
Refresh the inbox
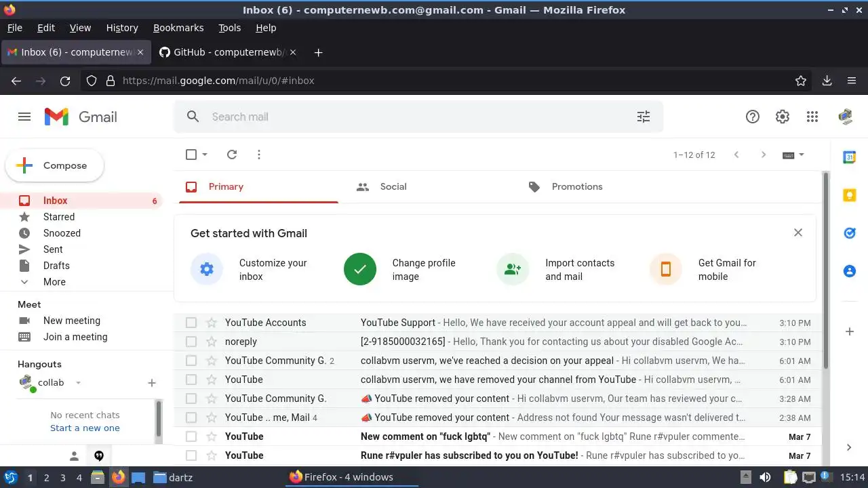click(232, 155)
